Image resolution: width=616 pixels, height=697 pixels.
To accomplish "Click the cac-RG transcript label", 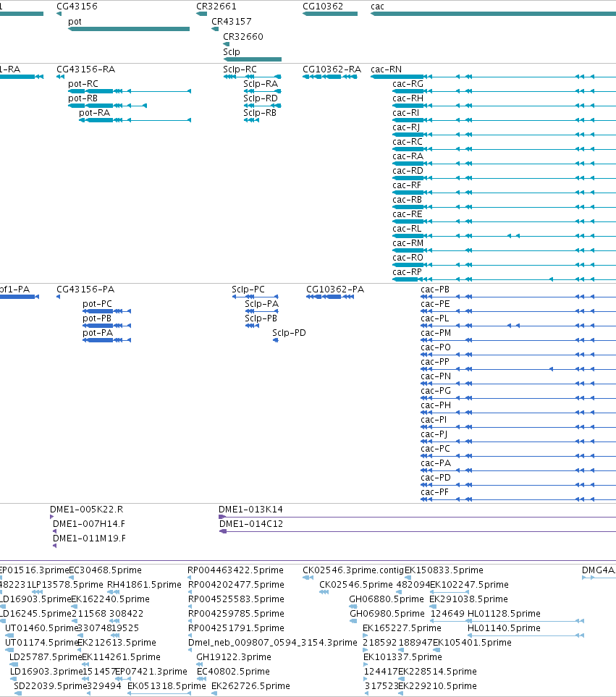I will click(408, 84).
